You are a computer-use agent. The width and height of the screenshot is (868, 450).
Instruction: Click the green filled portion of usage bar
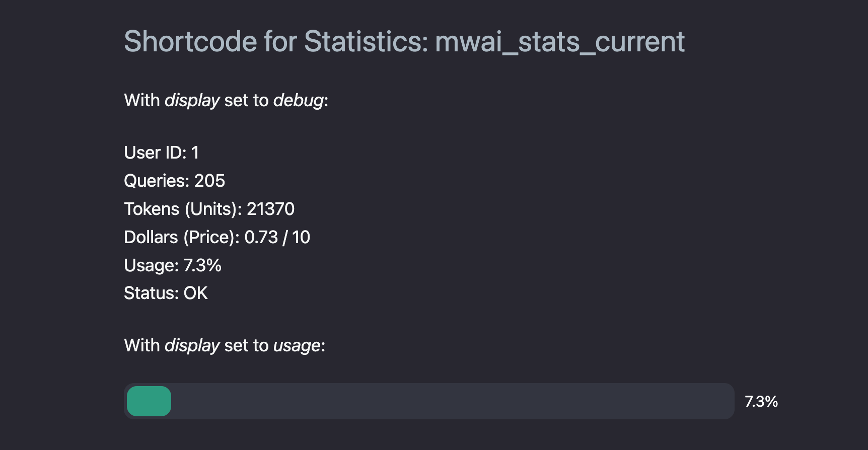tap(149, 401)
